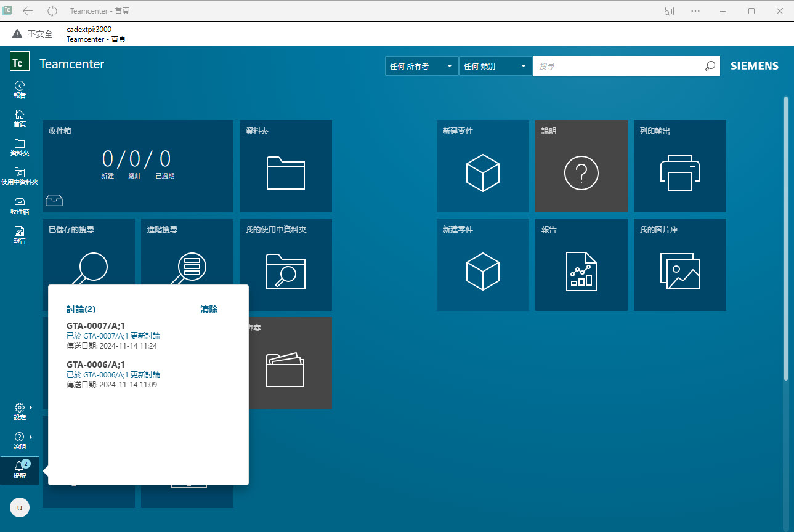Open the user avatar 'u'

tap(20, 507)
